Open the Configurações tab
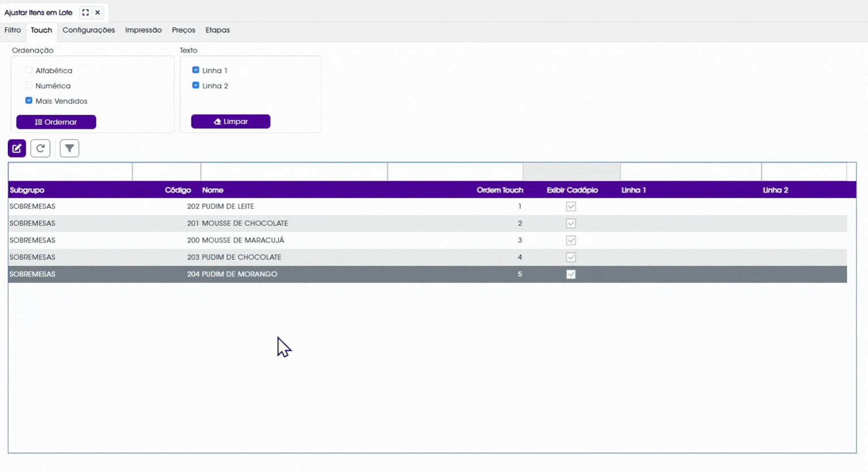The width and height of the screenshot is (868, 472). pos(89,30)
